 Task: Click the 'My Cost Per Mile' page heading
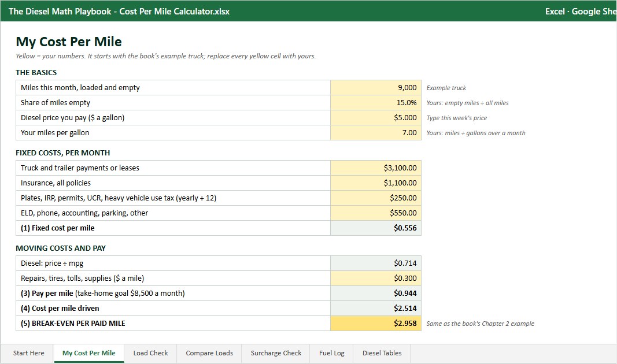(69, 42)
